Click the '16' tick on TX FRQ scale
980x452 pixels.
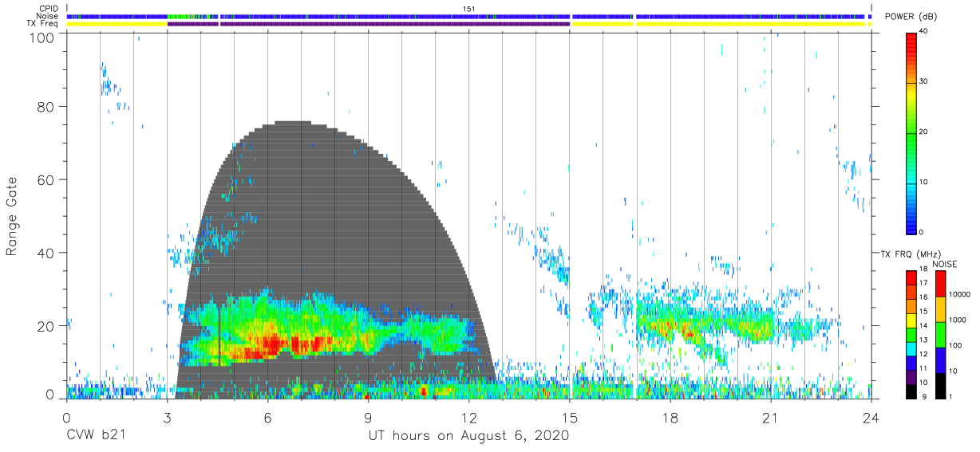tap(924, 297)
